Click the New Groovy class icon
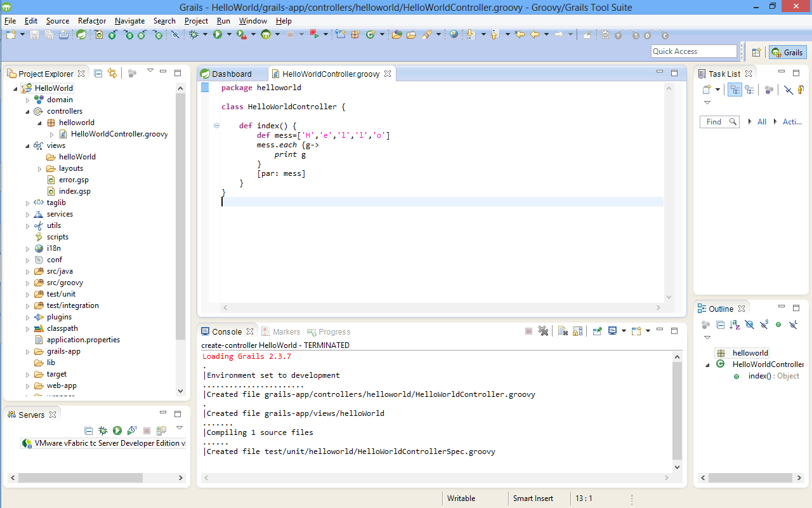 click(371, 34)
